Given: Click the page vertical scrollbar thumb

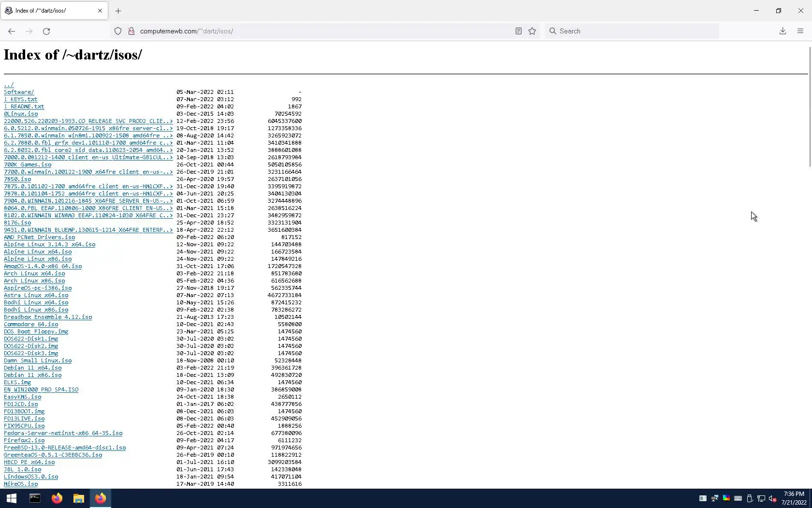Looking at the screenshot, I should click(810, 106).
